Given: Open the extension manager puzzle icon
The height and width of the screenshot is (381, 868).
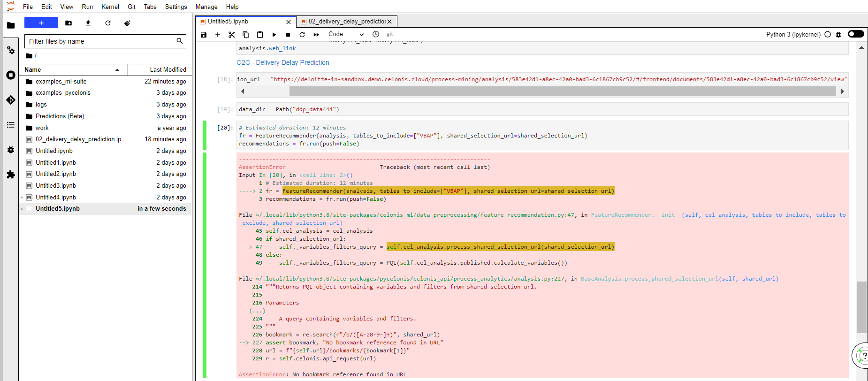Looking at the screenshot, I should pyautogui.click(x=11, y=175).
